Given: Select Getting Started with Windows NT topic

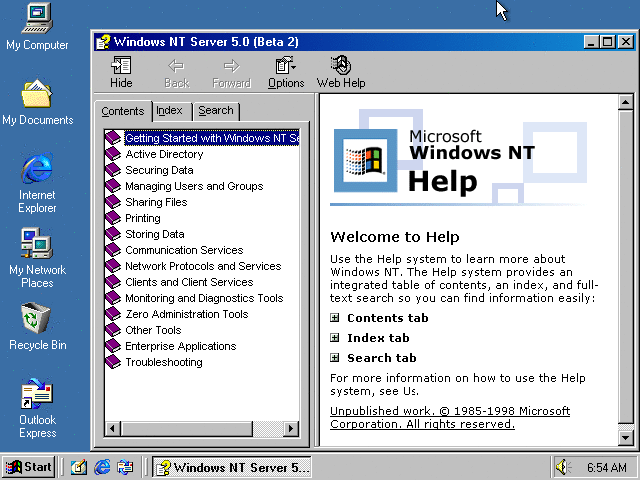Looking at the screenshot, I should pos(212,138).
